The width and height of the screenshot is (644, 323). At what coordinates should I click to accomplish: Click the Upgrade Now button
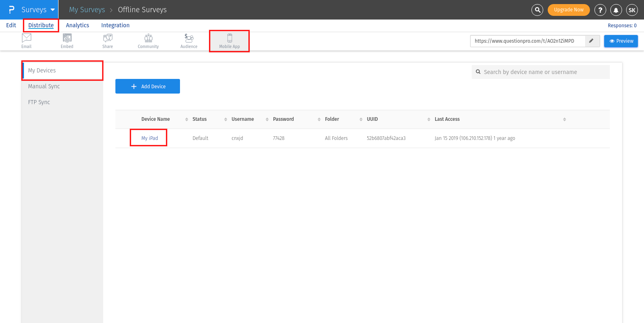(568, 10)
